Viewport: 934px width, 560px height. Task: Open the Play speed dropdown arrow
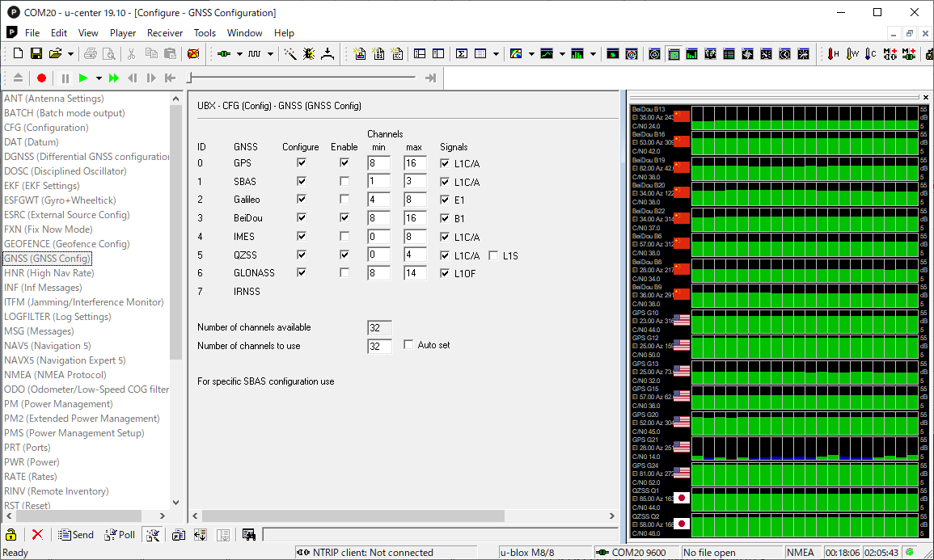coord(99,78)
